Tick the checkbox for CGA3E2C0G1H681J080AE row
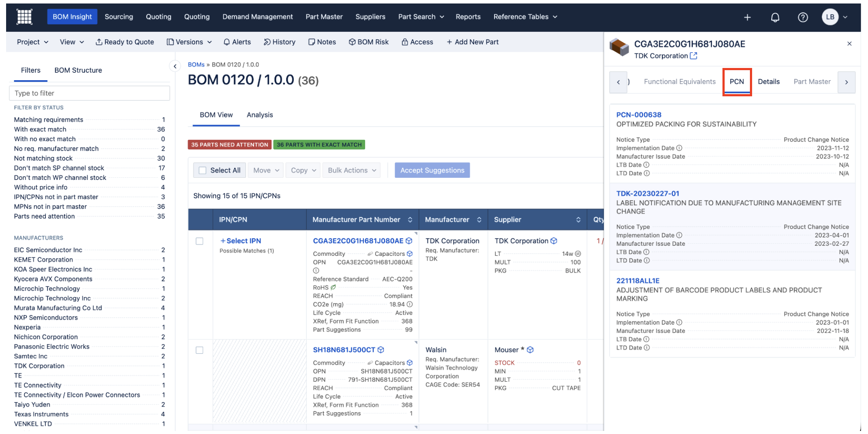This screenshot has width=868, height=434. (200, 241)
